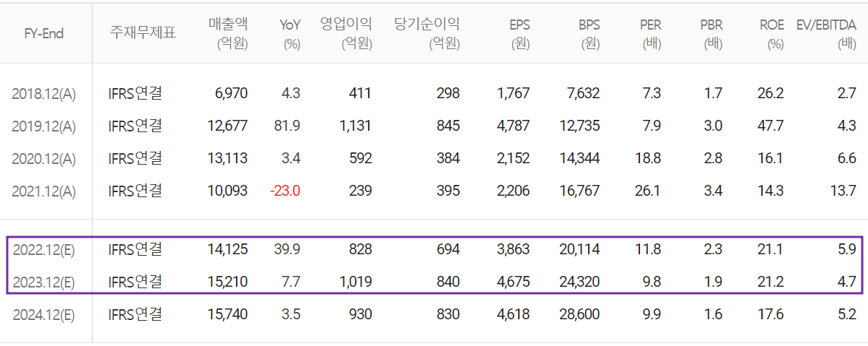Click operating profit value 1,019
This screenshot has height=346, width=868.
(356, 282)
